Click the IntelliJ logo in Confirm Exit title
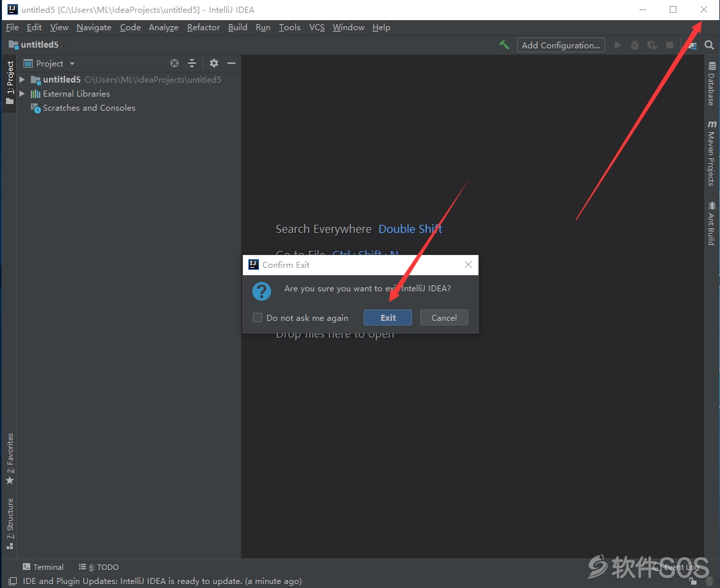The image size is (720, 588). click(x=254, y=264)
